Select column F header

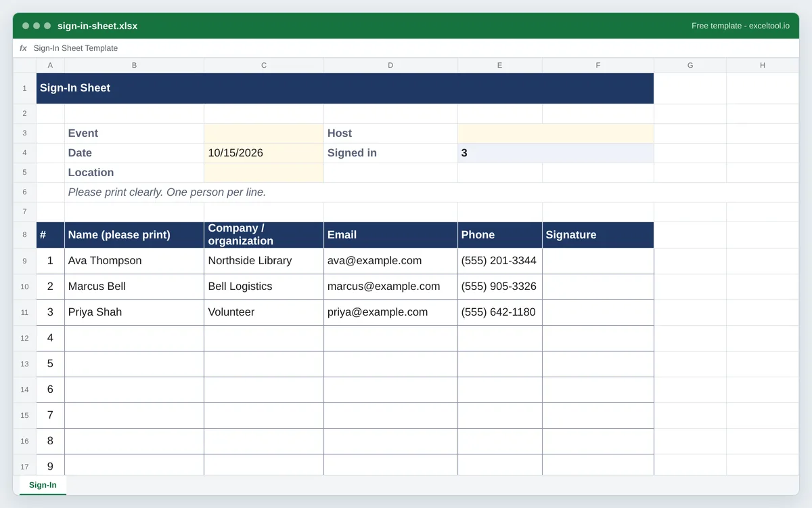598,65
